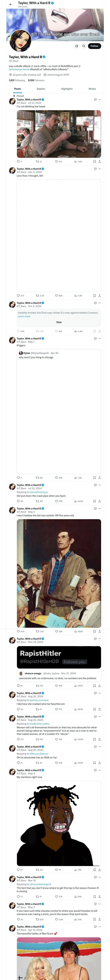Click the Grok icon beside profile search
The image size is (110, 980).
[x=76, y=46]
